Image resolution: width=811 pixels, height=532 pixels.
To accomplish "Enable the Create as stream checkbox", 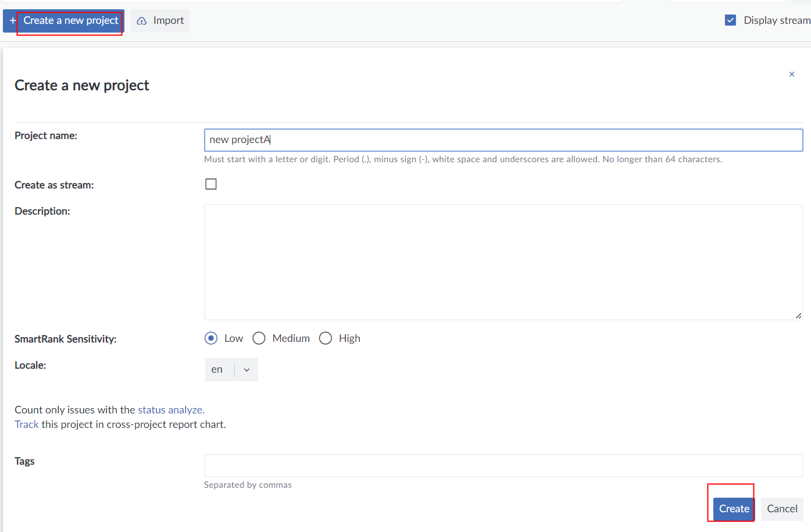I will pyautogui.click(x=211, y=184).
